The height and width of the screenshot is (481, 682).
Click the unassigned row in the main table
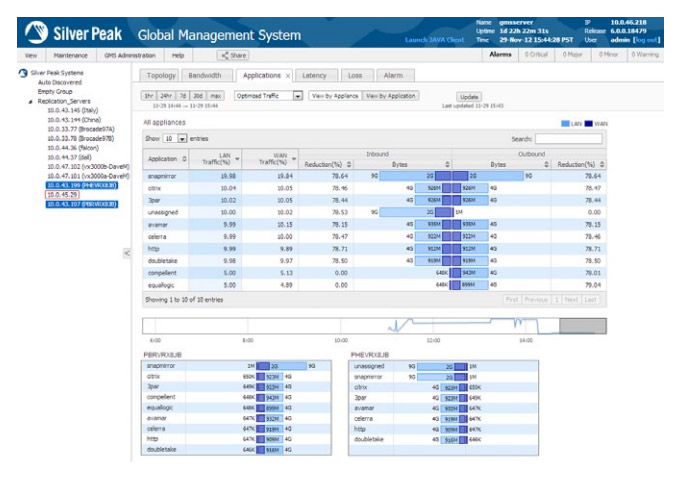374,212
